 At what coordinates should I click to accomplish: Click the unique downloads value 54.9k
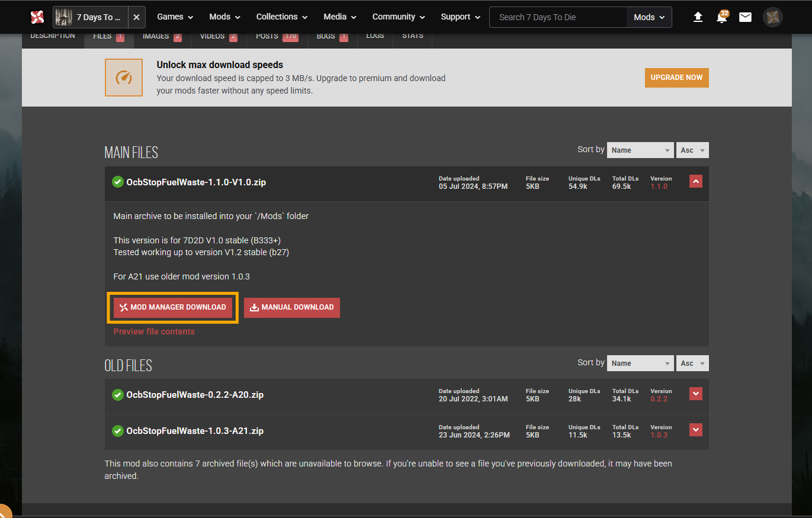click(578, 186)
